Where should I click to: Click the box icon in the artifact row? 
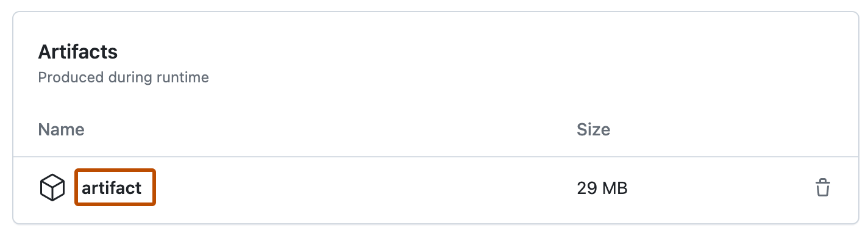52,188
